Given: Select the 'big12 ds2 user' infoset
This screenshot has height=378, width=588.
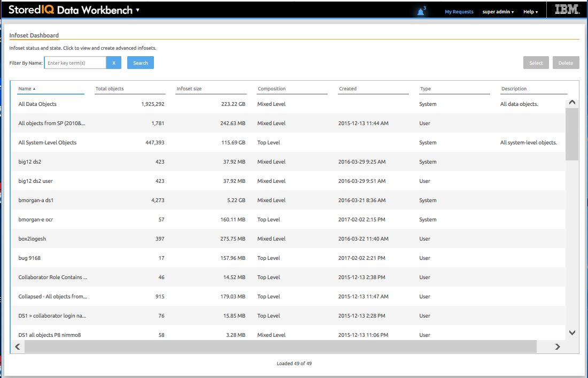Looking at the screenshot, I should point(288,181).
